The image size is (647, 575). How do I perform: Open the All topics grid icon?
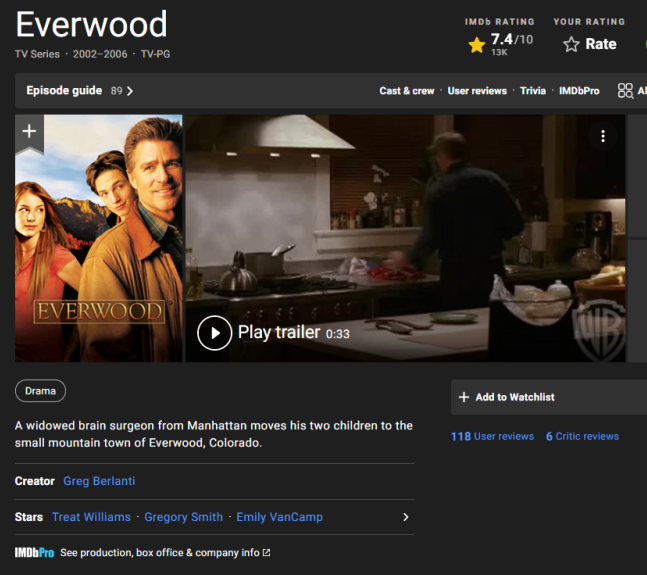625,91
